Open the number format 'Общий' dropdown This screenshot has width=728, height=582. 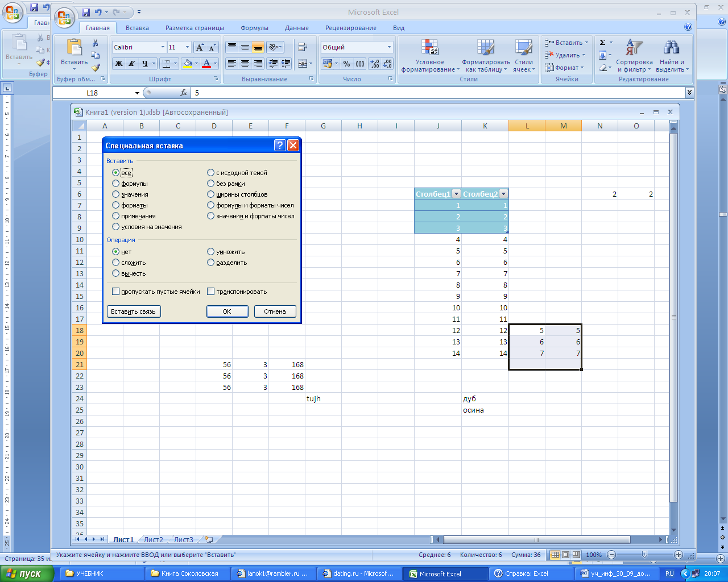click(389, 47)
